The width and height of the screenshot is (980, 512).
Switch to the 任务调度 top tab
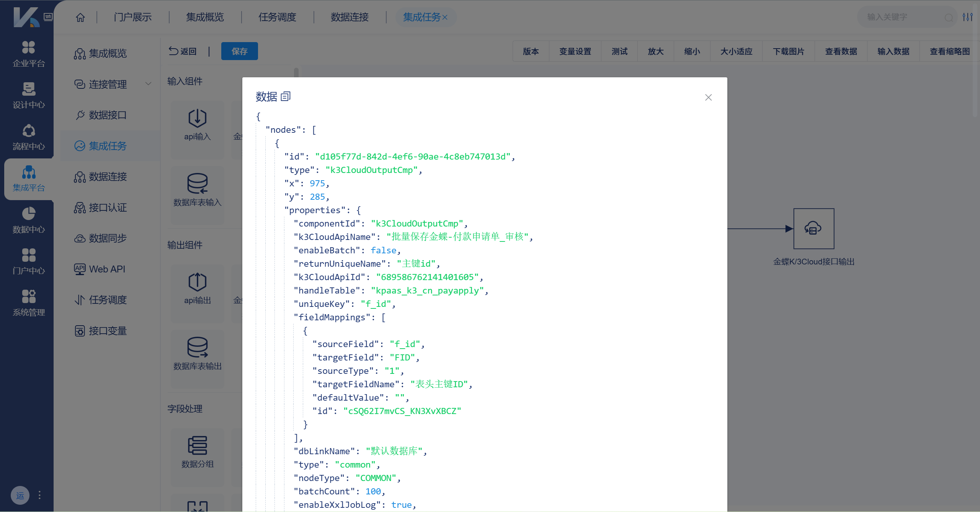click(277, 17)
